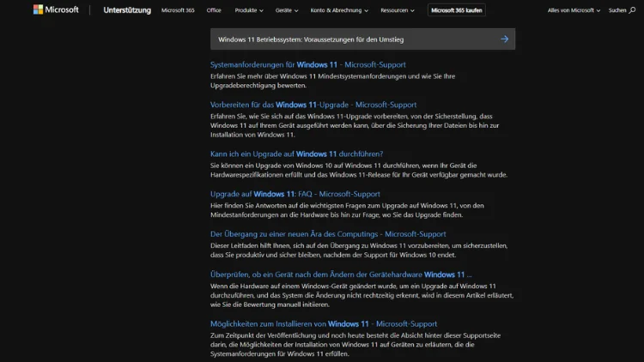
Task: Open Vorbereiten für das Windows 11-Upgrade result
Action: pyautogui.click(x=313, y=105)
